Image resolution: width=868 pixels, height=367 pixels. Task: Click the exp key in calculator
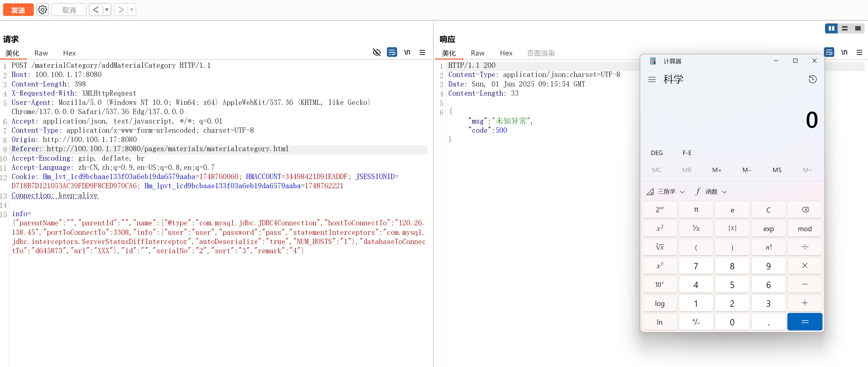tap(768, 229)
